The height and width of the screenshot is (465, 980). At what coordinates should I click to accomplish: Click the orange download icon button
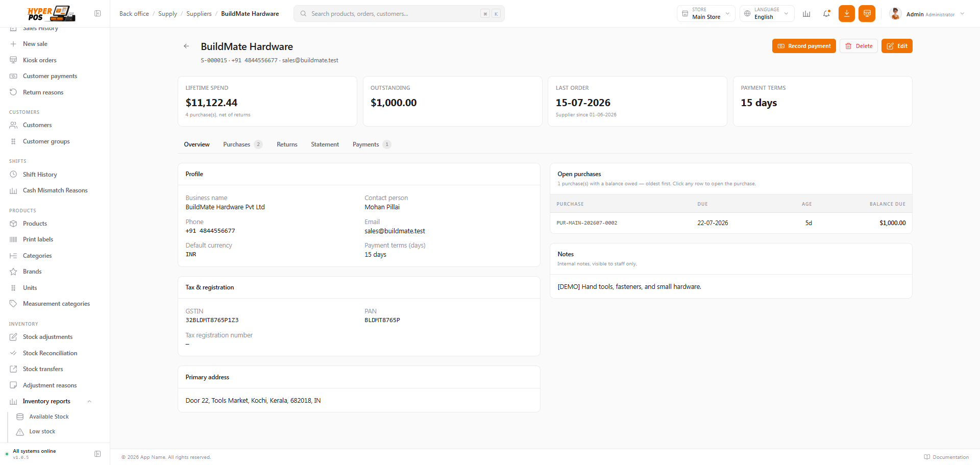click(847, 14)
